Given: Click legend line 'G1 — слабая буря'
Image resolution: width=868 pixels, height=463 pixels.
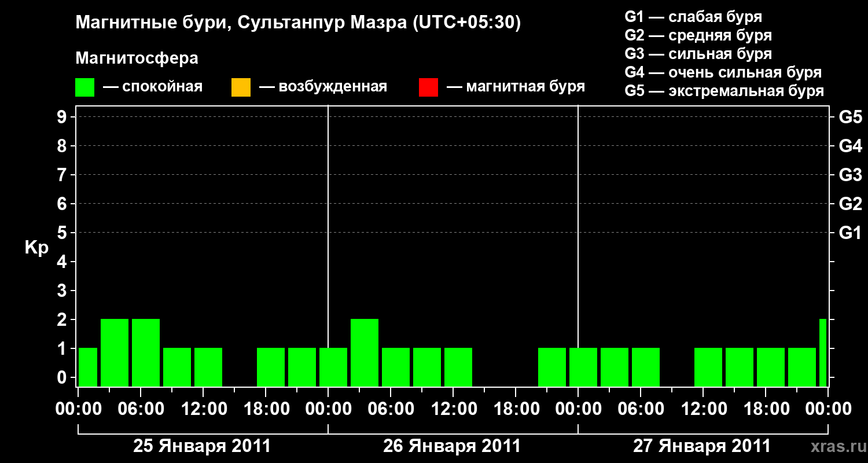Looking at the screenshot, I should pyautogui.click(x=693, y=17).
